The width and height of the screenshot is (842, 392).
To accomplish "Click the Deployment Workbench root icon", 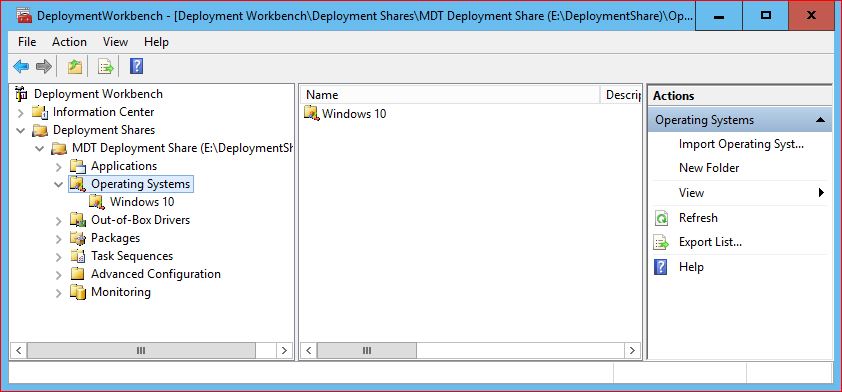I will [21, 94].
